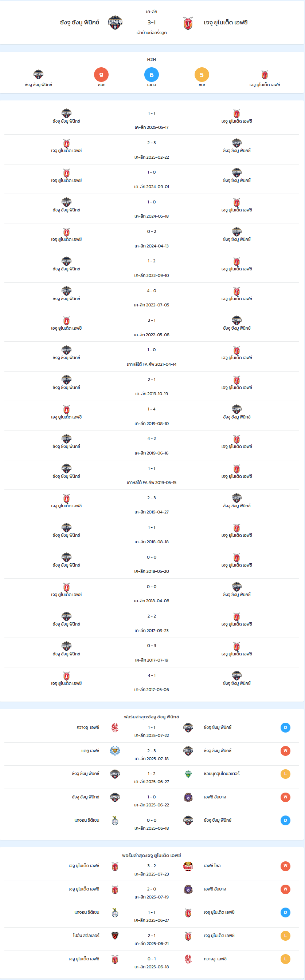Click the Jeju United crest in match header

coord(188,23)
